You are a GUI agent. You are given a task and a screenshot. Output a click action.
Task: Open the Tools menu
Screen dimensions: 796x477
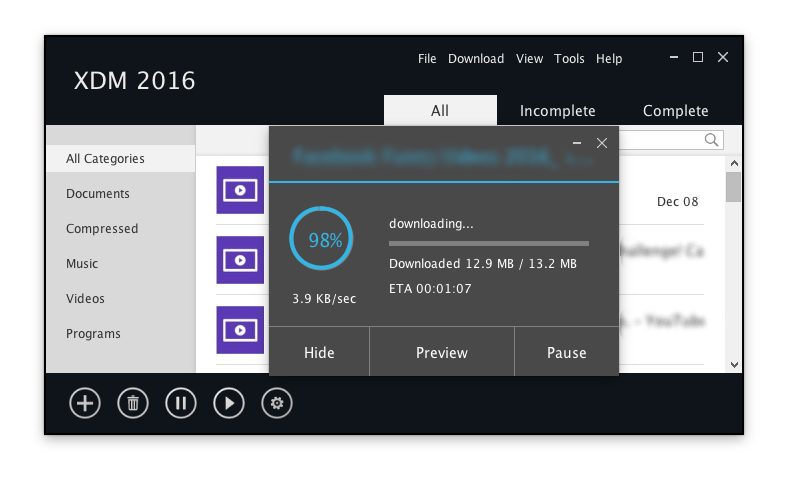pyautogui.click(x=569, y=59)
